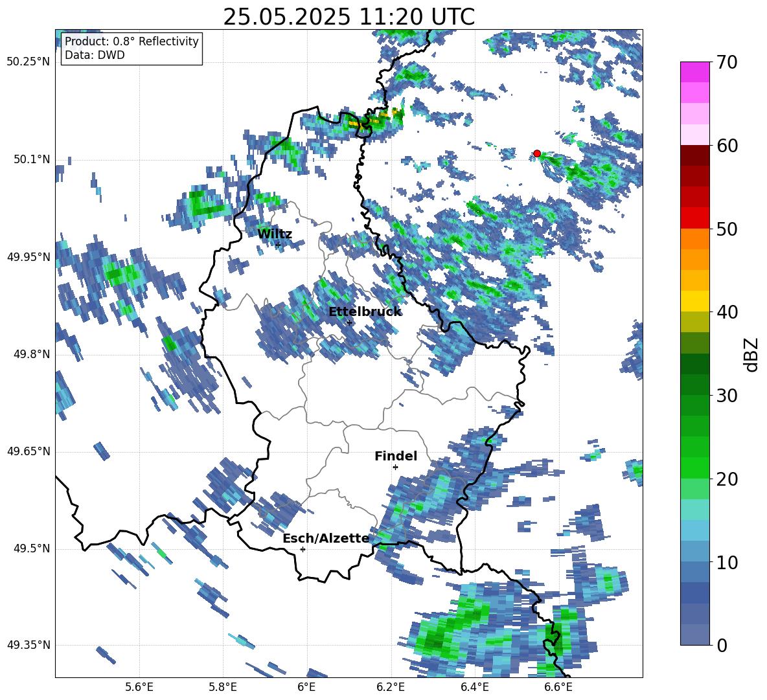767x700 pixels.
Task: Click the 10 value on colorbar
Action: (727, 562)
